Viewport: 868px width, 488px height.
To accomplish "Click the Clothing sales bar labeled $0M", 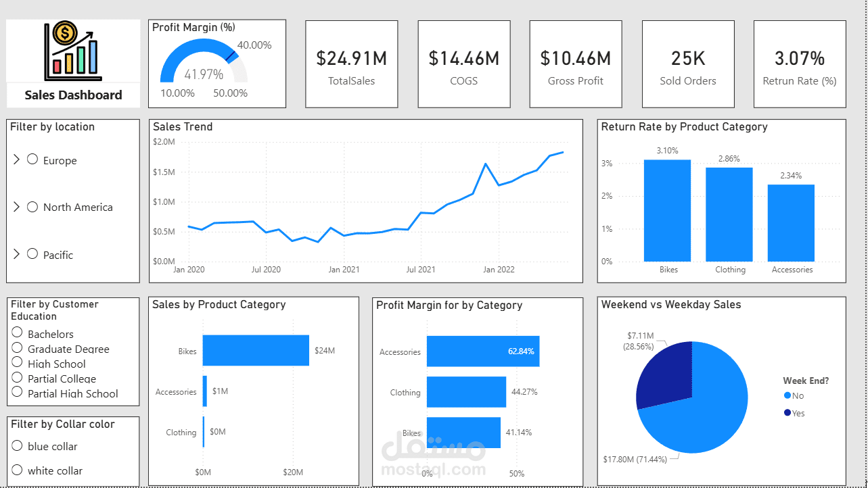I will pos(203,432).
